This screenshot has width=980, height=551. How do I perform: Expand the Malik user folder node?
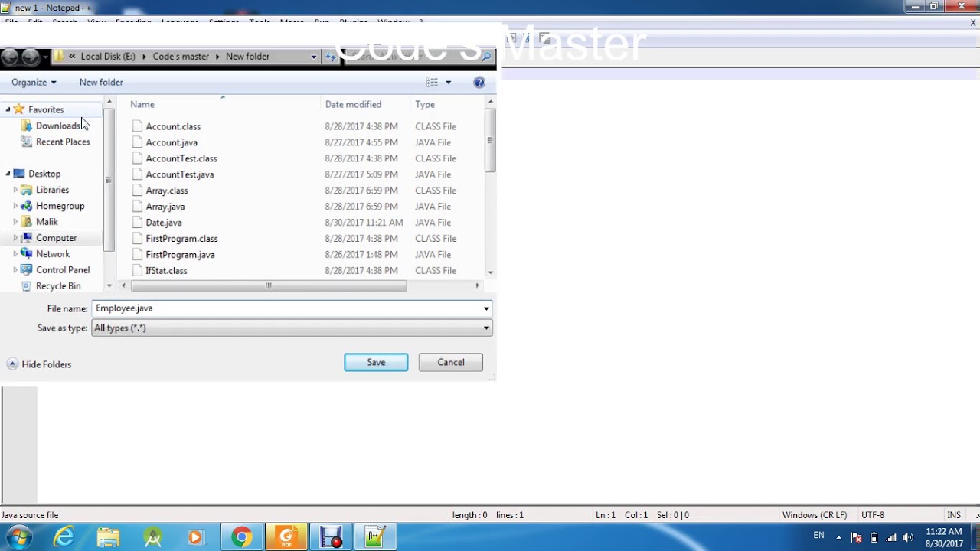click(15, 222)
